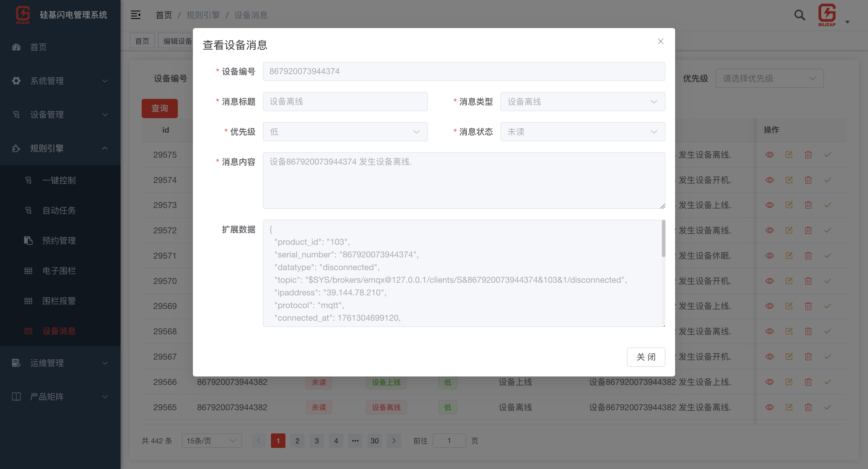Delete message 29573 with the trash icon
This screenshot has height=469, width=868.
pyautogui.click(x=808, y=205)
